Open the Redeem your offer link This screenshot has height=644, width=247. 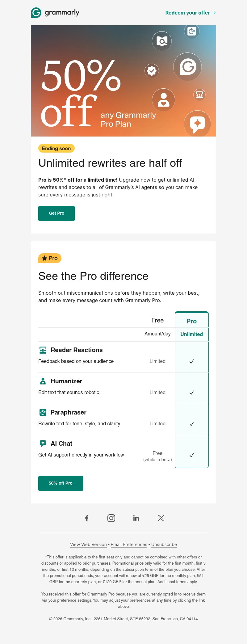pyautogui.click(x=190, y=13)
